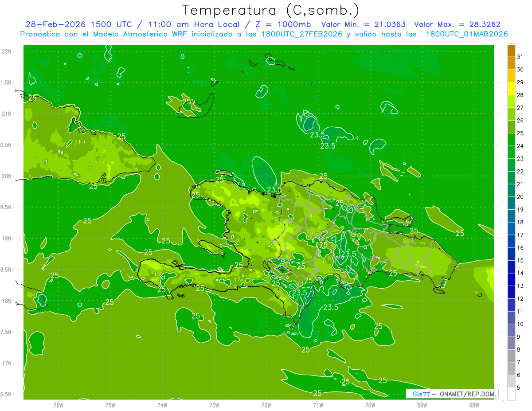Click the '10' value on the color scale
This screenshot has width=532, height=411.
point(520,324)
